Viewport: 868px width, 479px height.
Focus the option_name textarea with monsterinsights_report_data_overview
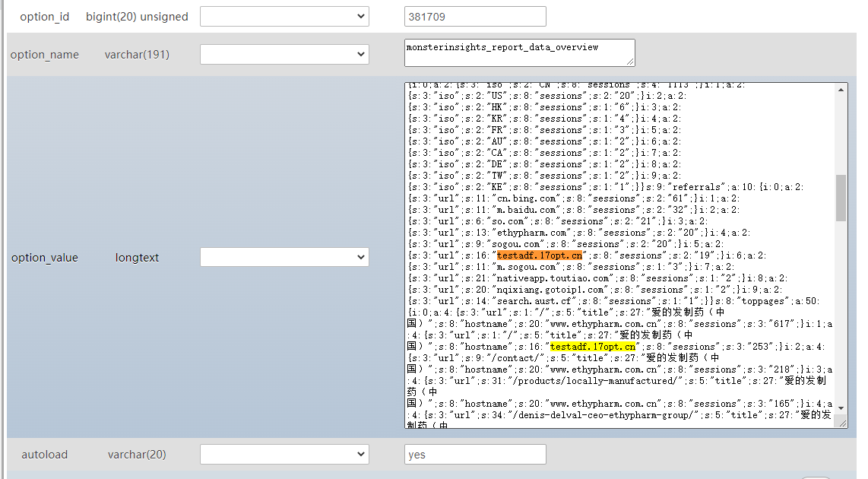520,52
